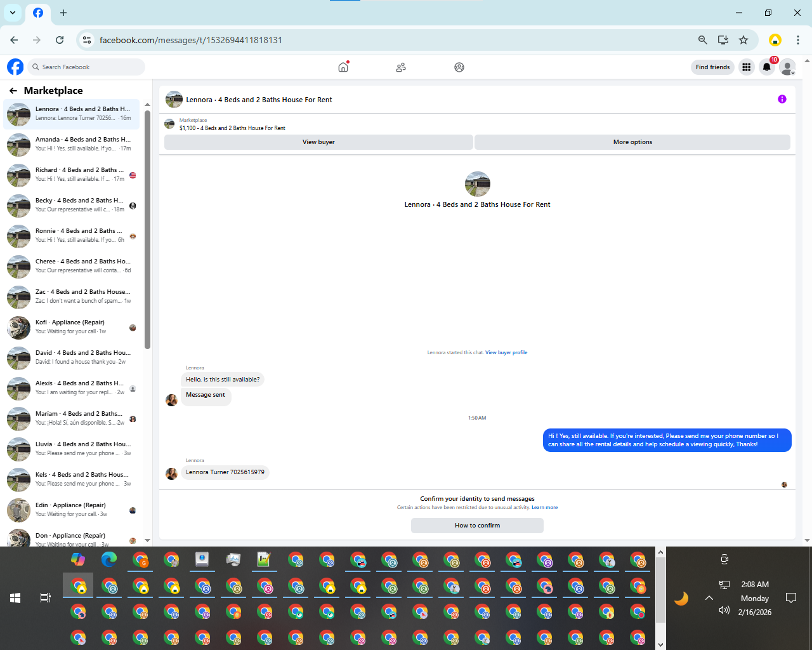Open Lluvia's conversation in the list
This screenshot has height=650, width=812.
(x=72, y=449)
